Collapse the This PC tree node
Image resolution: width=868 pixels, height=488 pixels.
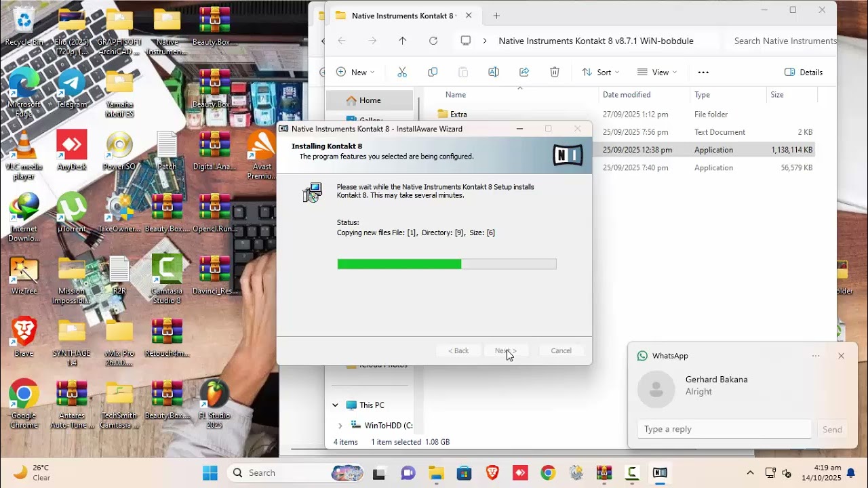pyautogui.click(x=335, y=405)
